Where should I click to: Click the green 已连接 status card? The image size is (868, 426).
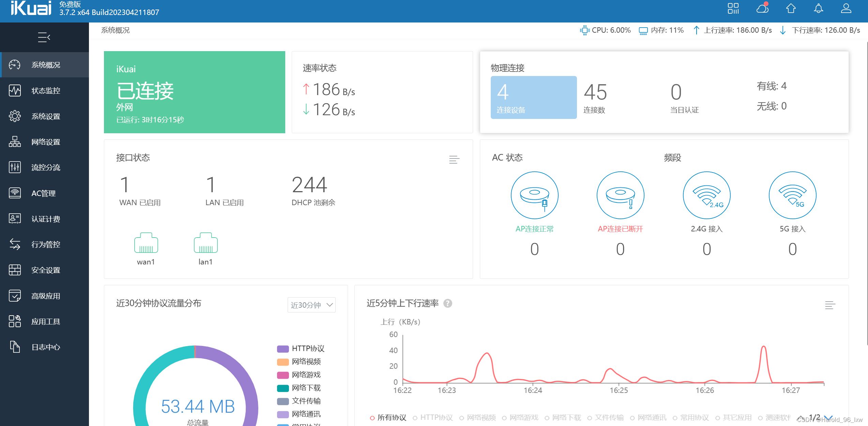(x=195, y=92)
